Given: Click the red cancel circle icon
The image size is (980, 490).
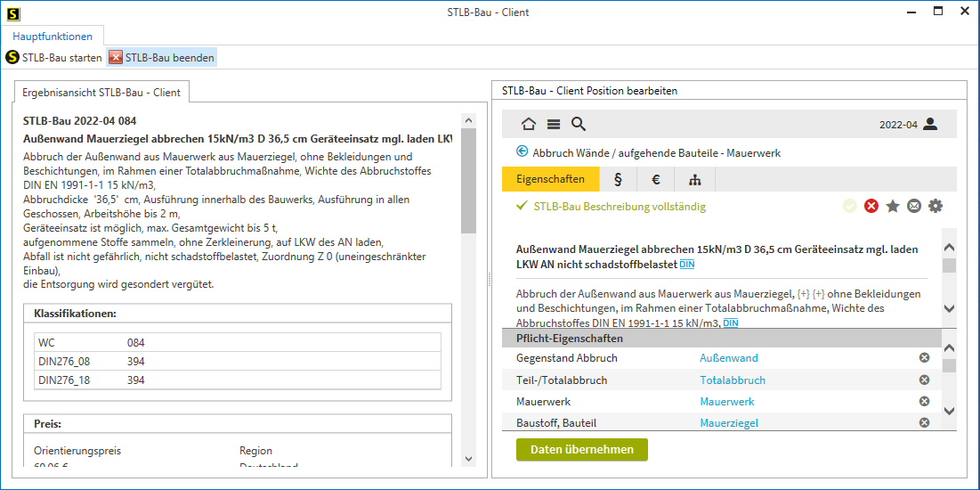Looking at the screenshot, I should click(871, 206).
